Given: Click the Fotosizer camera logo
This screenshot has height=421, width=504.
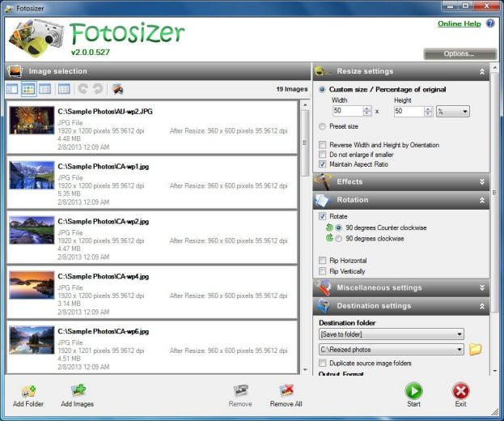Looking at the screenshot, I should 36,38.
